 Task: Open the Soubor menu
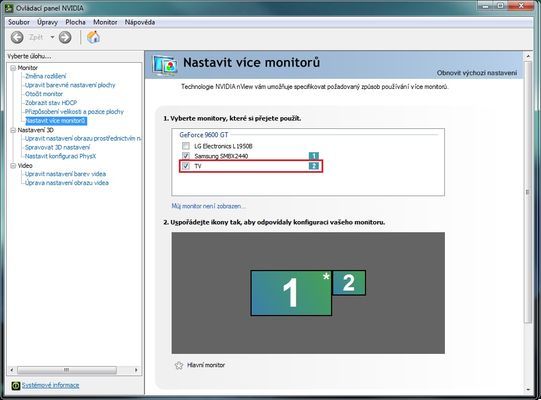[x=19, y=22]
